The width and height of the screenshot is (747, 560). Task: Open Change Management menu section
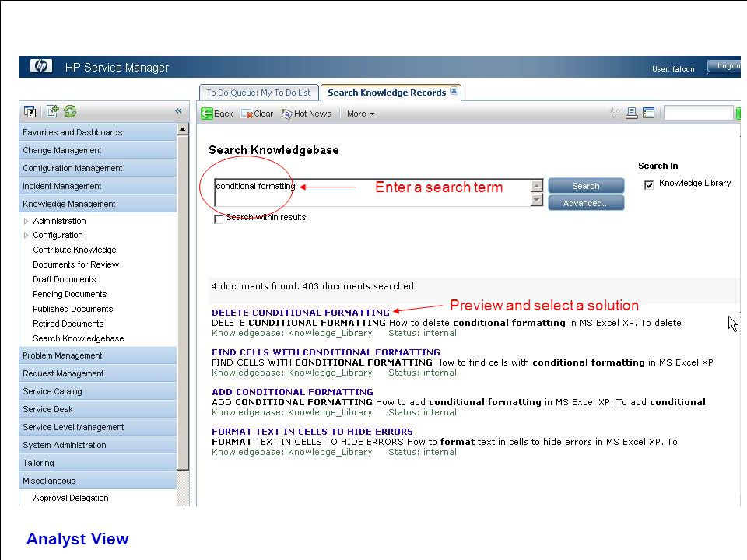[x=98, y=150]
